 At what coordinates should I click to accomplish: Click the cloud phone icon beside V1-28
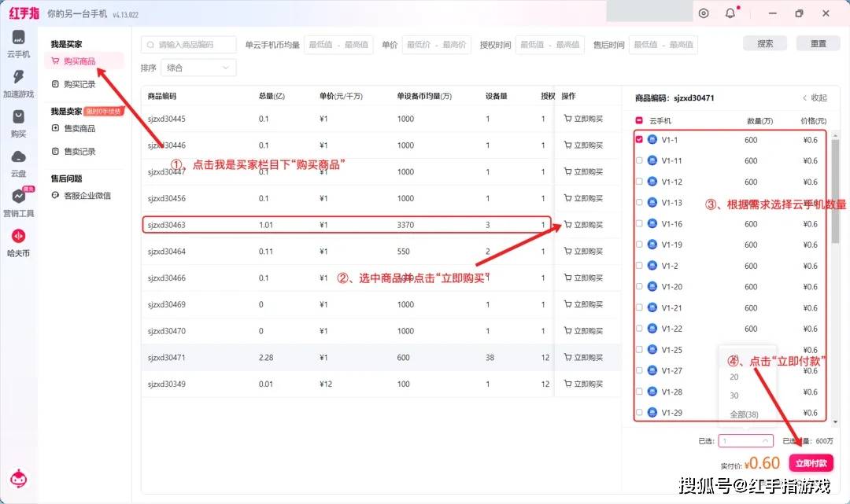[x=652, y=392]
